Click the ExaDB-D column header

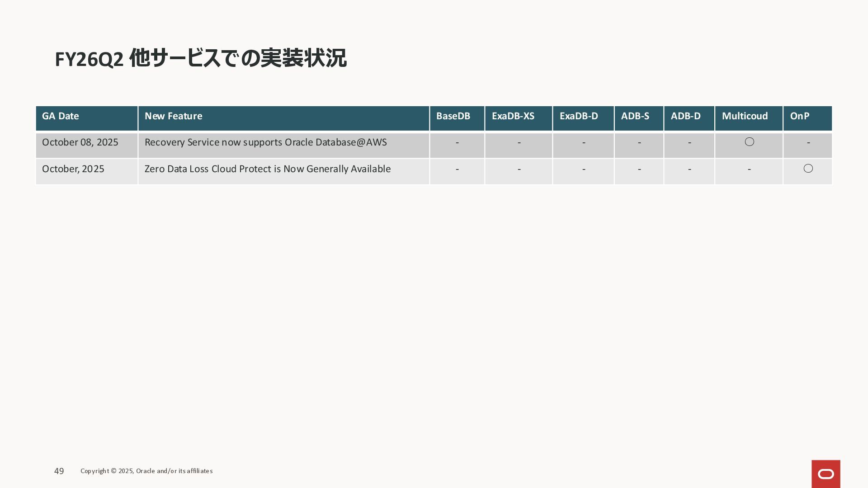click(579, 116)
